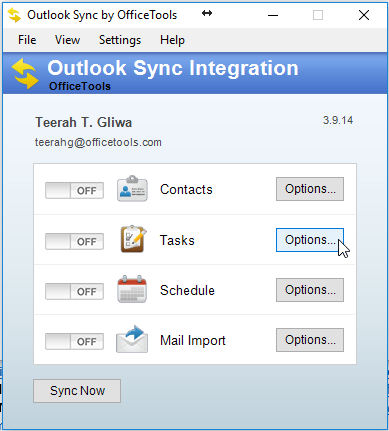Open the View menu
This screenshot has height=431, width=389.
[x=67, y=40]
